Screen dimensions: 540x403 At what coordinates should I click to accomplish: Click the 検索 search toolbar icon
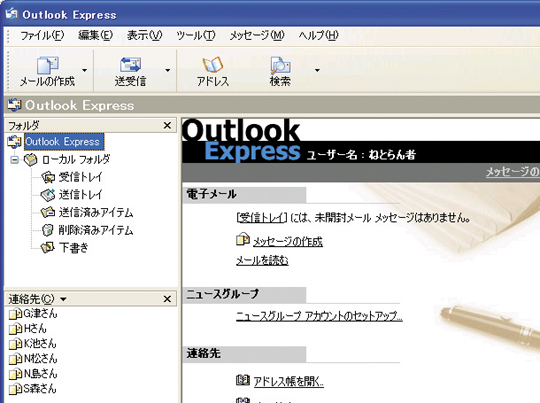click(280, 65)
